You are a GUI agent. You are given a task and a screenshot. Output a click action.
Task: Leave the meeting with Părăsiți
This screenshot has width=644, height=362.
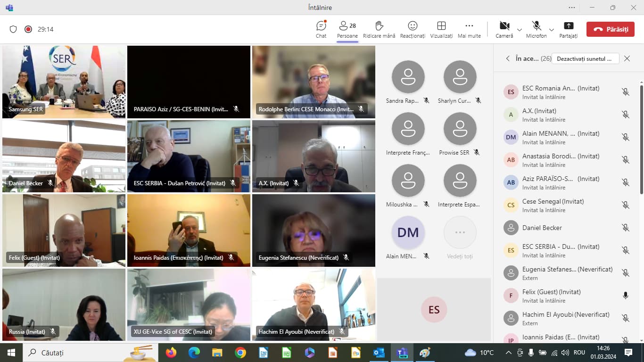click(610, 29)
